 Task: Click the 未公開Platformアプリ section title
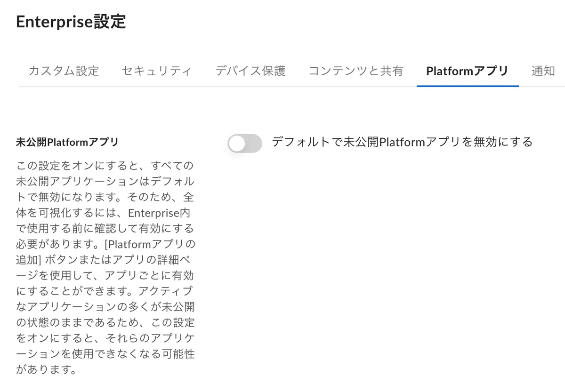(67, 142)
